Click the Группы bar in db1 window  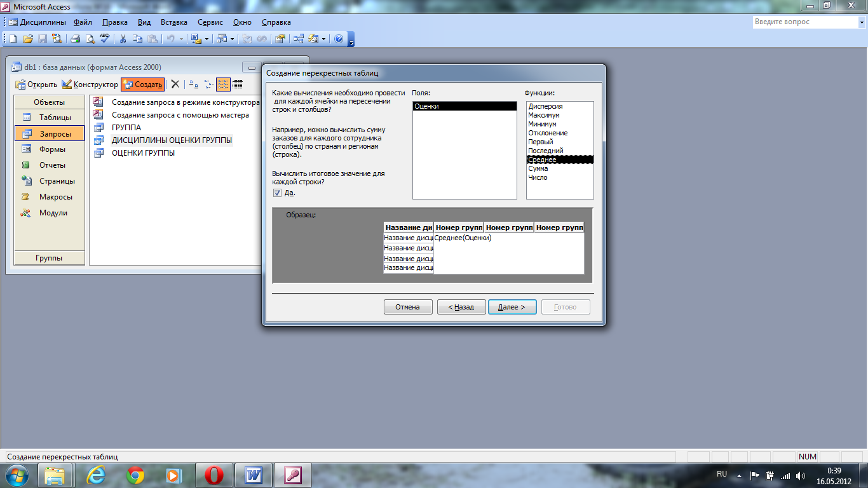tap(49, 258)
